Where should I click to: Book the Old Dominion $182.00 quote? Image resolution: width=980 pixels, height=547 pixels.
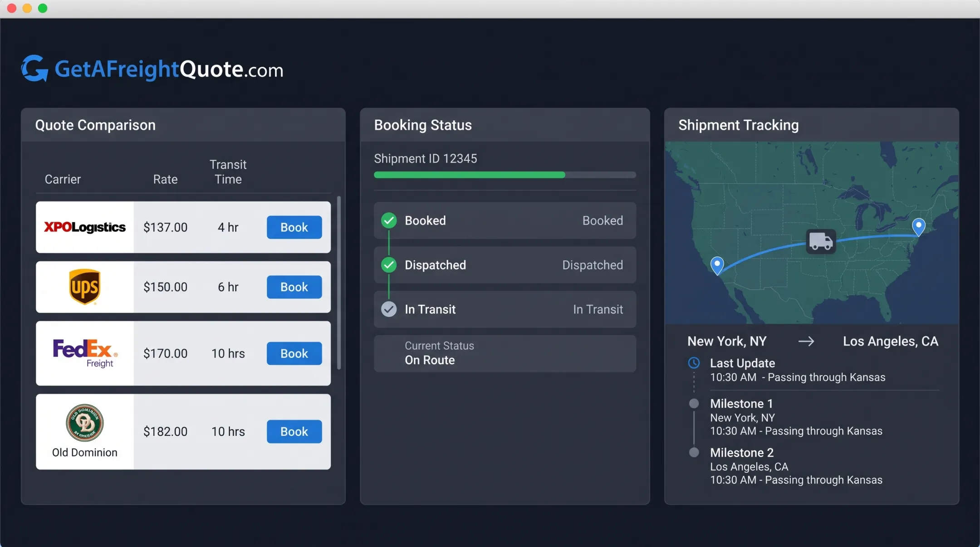point(294,431)
